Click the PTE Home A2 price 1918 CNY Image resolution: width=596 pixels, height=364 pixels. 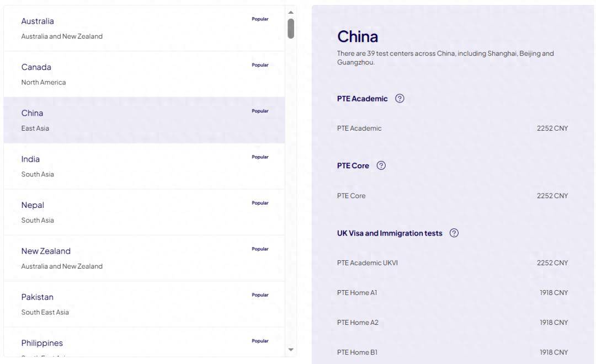point(554,323)
